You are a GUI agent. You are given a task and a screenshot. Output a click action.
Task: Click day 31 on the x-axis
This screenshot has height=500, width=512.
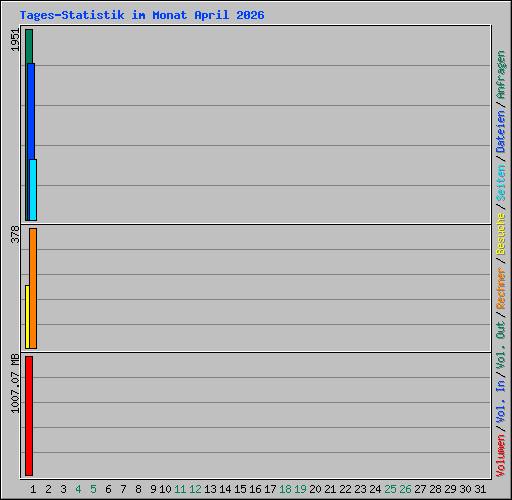tap(480, 489)
